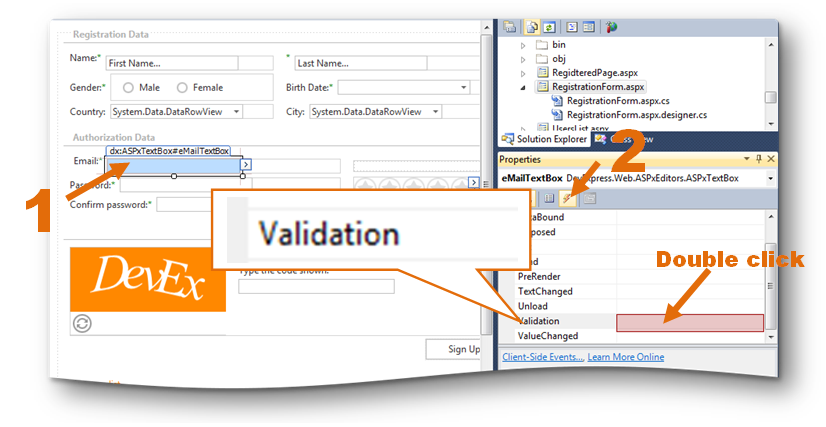Click the Sign Up button

click(454, 349)
